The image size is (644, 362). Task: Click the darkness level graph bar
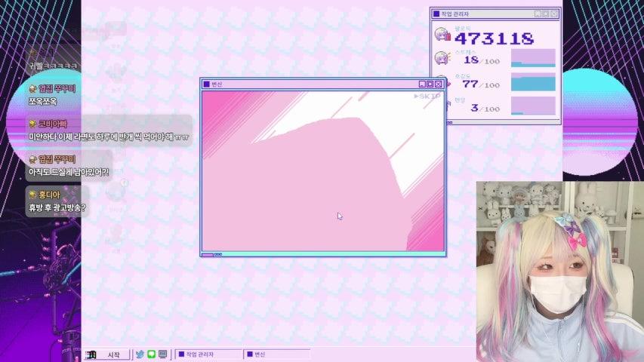[x=533, y=106]
